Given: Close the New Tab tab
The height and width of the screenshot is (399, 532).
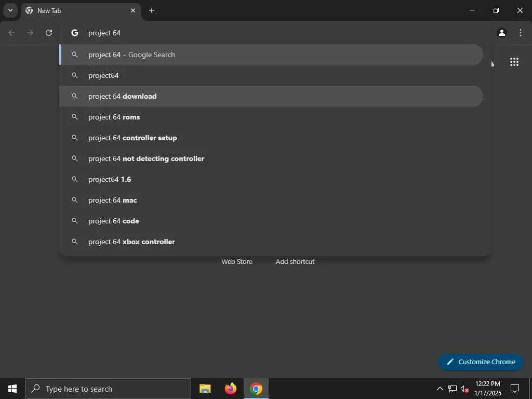Looking at the screenshot, I should point(133,10).
